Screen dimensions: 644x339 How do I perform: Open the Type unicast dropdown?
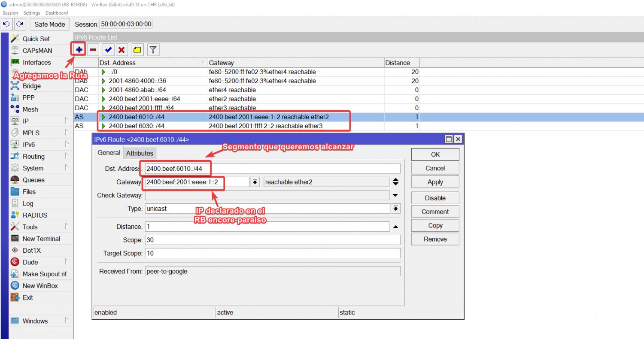click(x=395, y=209)
